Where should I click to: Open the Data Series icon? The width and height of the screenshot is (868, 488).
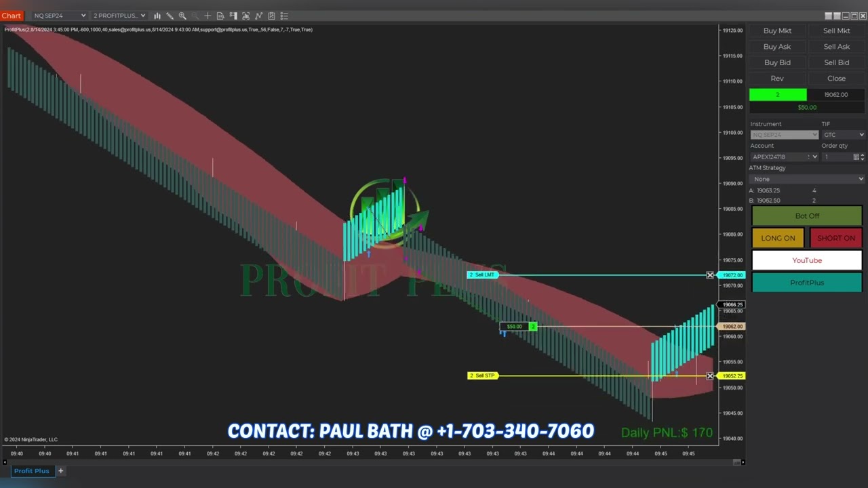(x=245, y=16)
